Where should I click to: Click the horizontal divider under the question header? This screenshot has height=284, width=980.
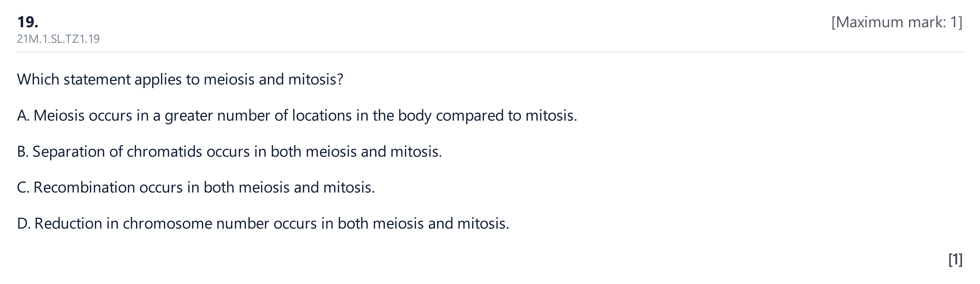point(490,52)
